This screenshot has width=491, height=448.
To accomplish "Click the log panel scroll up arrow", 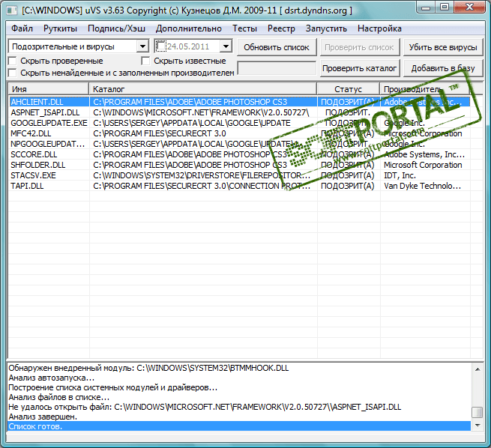I will pos(478,369).
